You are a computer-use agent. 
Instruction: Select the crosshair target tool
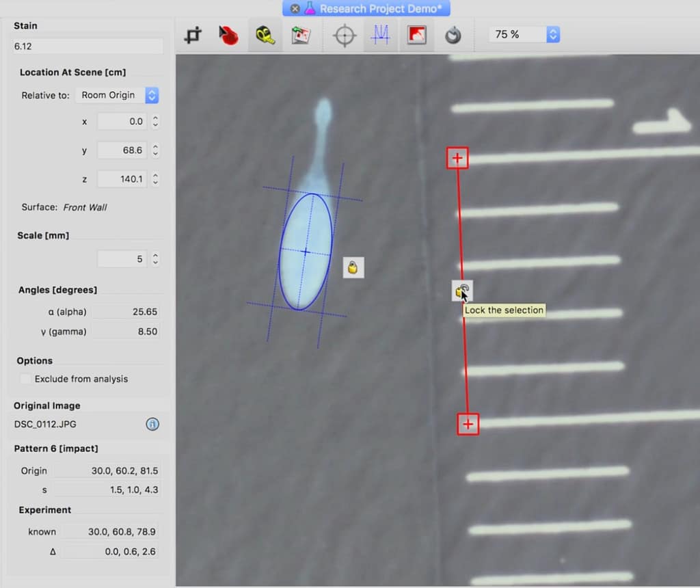(x=344, y=35)
